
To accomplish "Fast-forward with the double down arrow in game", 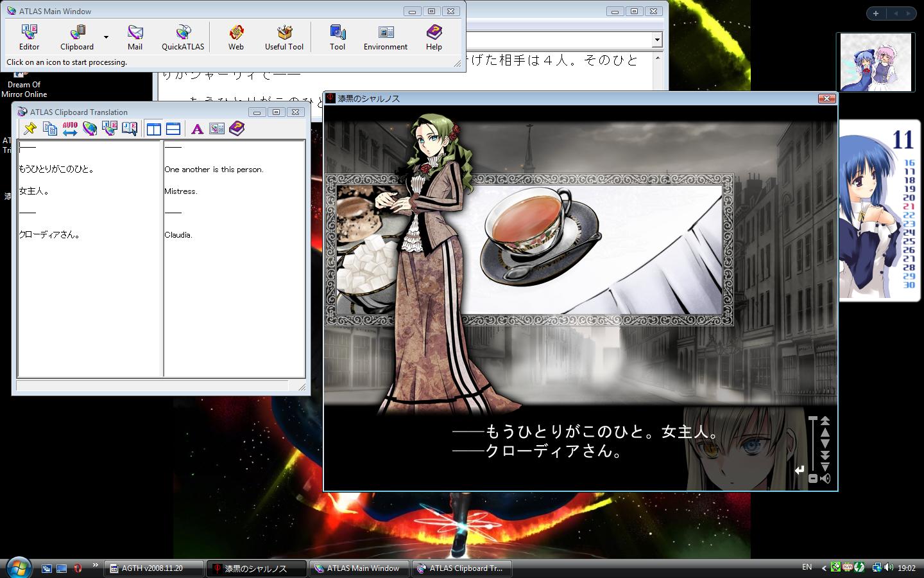I will point(825,455).
